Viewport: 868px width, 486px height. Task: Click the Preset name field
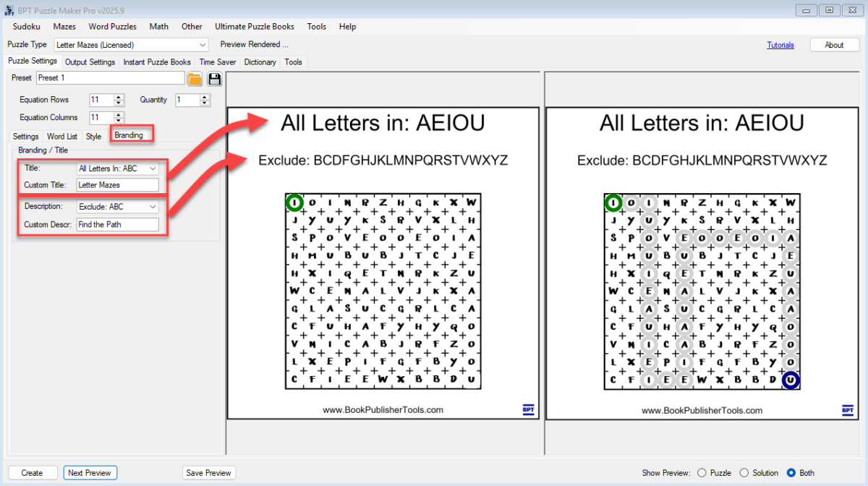pos(111,78)
